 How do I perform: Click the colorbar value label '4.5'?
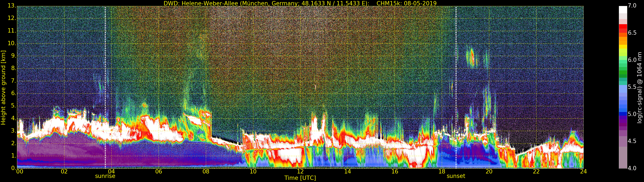coord(632,141)
